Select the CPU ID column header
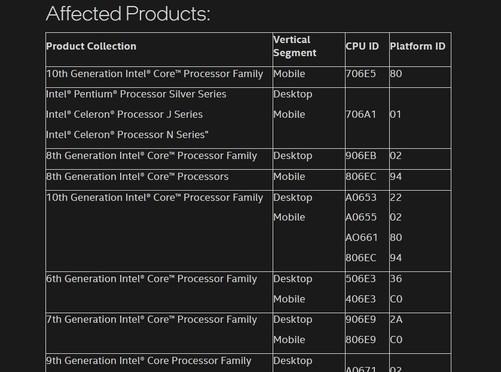Viewport: 501px width, 372px height. pyautogui.click(x=362, y=46)
